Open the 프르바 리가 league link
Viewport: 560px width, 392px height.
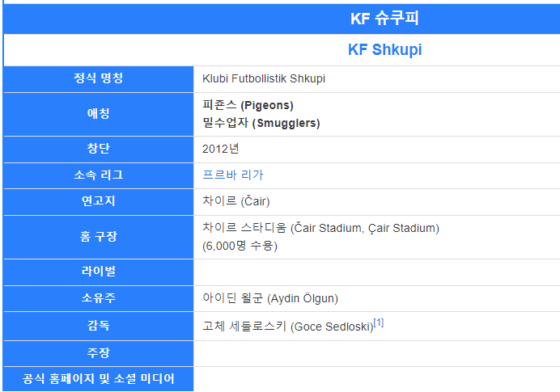tap(233, 175)
